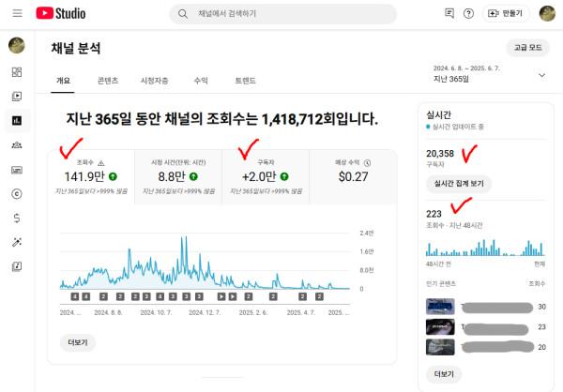Viewport: 563px width, 392px height.
Task: Open the account avatar in the header
Action: coord(547,14)
